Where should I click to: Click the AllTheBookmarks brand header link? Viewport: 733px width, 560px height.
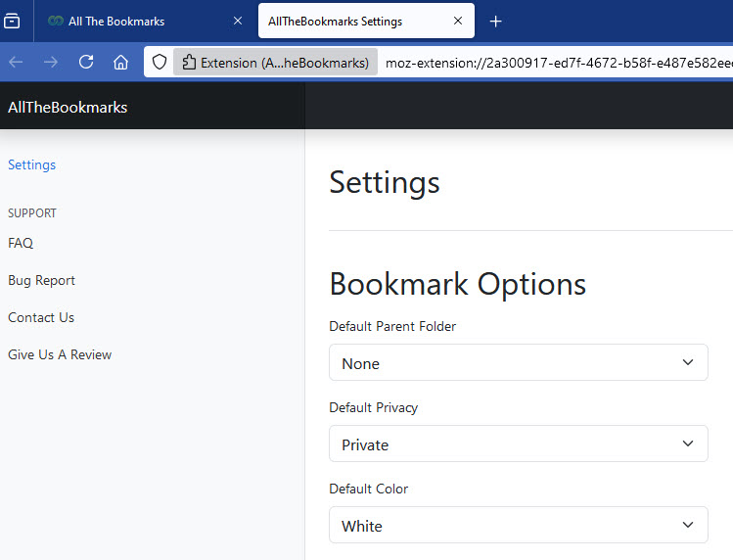coord(68,107)
